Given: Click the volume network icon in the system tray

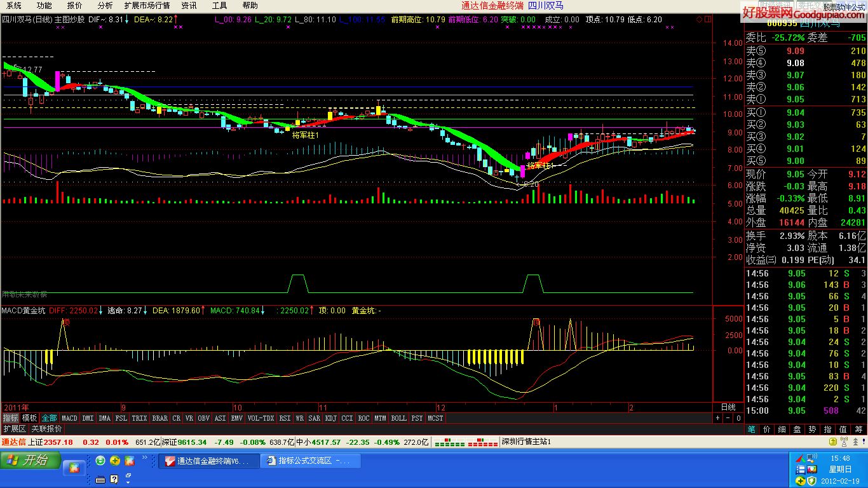Looking at the screenshot, I should pos(811,457).
